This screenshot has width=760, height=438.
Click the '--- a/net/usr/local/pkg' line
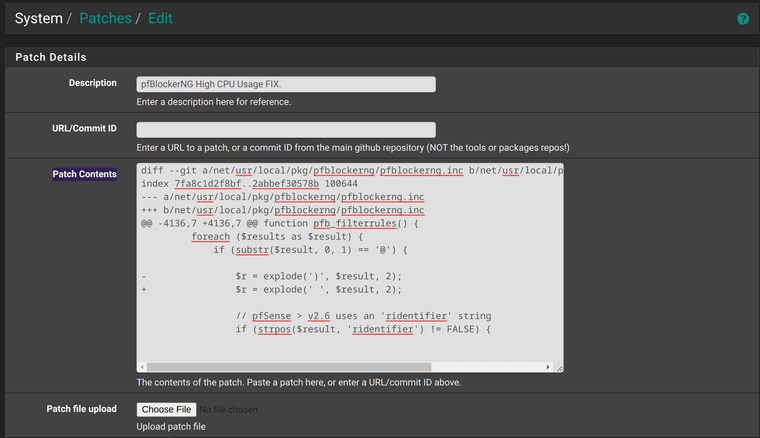point(283,197)
